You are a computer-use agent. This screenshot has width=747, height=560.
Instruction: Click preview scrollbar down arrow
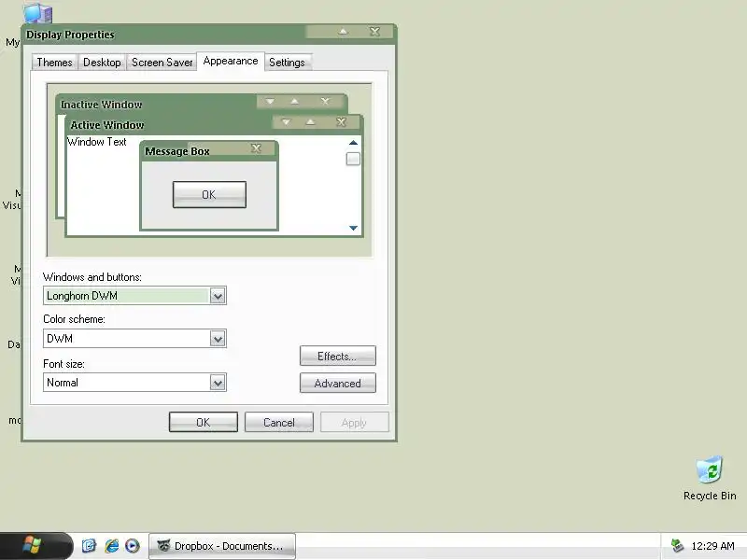click(x=353, y=228)
